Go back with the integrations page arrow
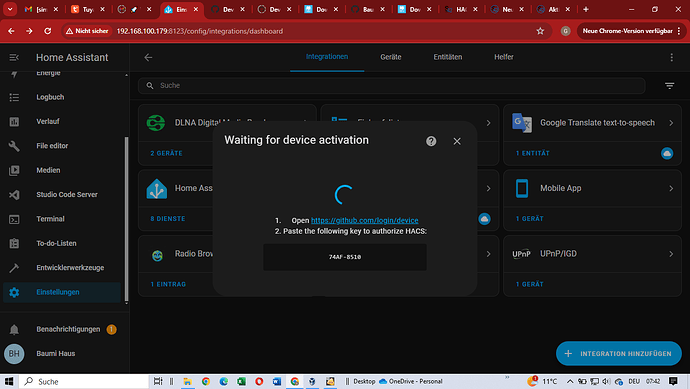This screenshot has height=389, width=690. (x=148, y=57)
